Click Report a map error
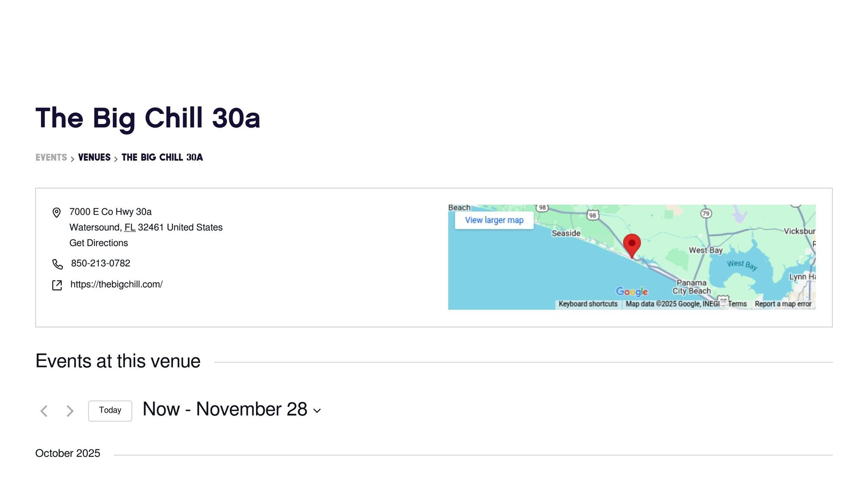The image size is (868, 488). [783, 304]
